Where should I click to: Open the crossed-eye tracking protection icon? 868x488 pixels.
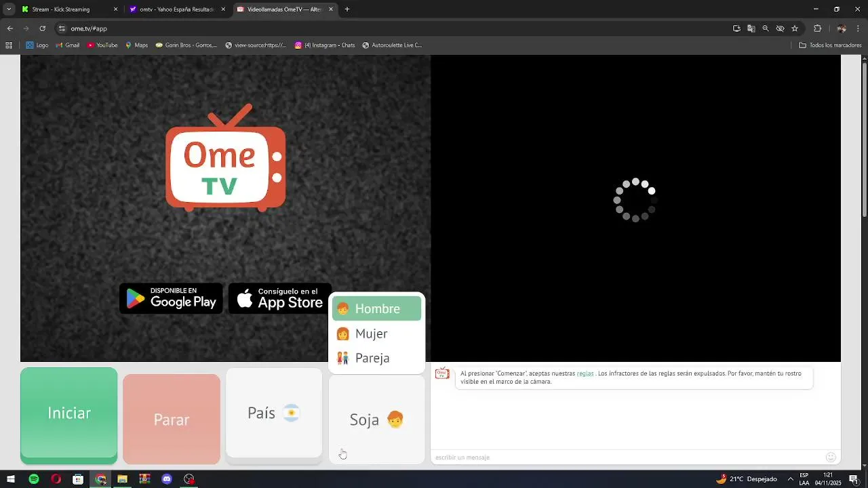point(780,28)
